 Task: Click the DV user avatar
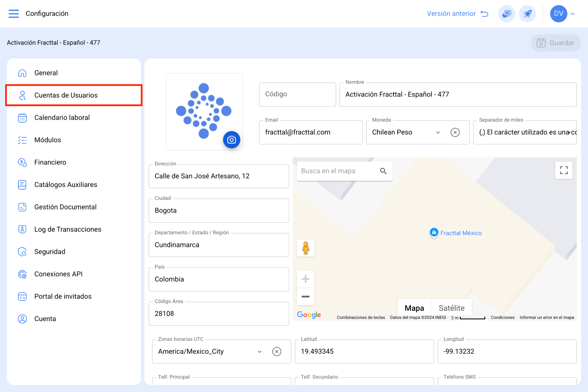coord(559,14)
